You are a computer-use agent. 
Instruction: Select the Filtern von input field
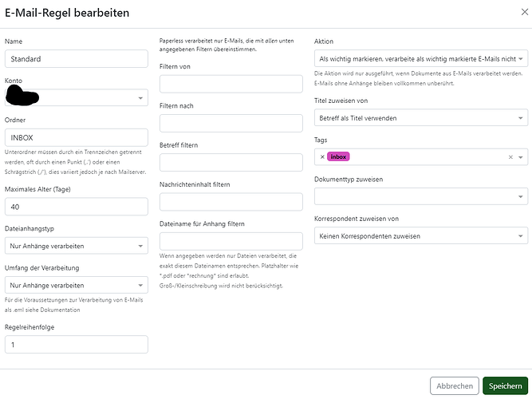[231, 84]
